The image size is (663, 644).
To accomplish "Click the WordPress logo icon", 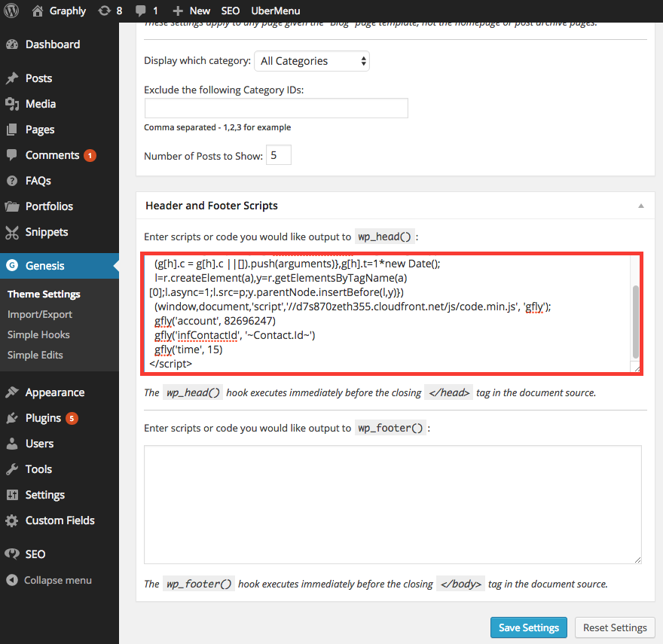I will (x=11, y=11).
